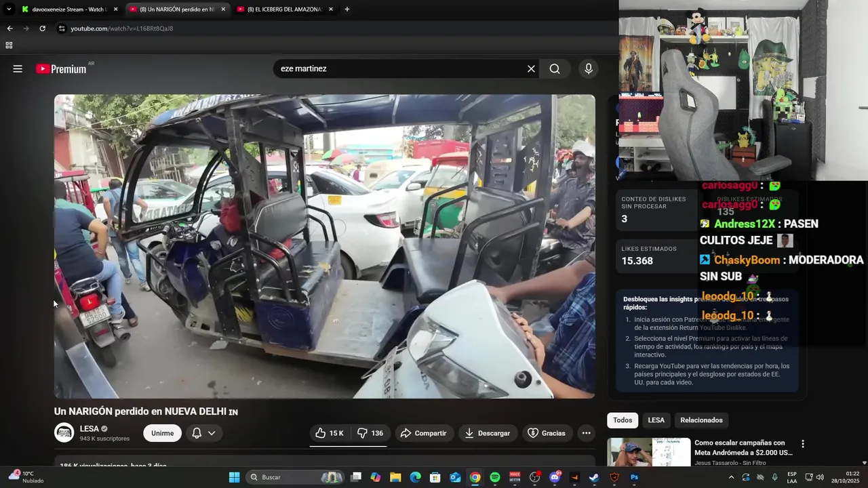Open Steam from the taskbar
868x488 pixels.
(594, 477)
